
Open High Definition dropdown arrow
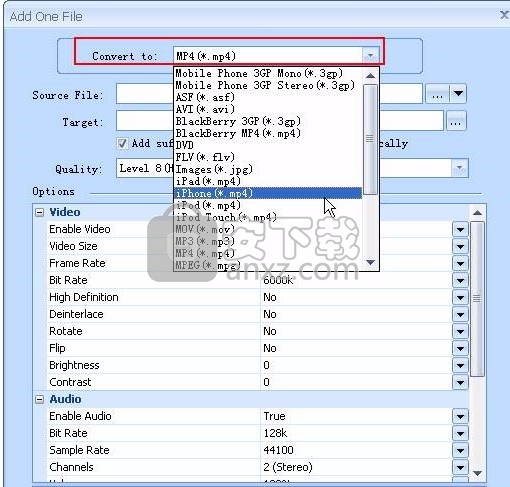[460, 297]
